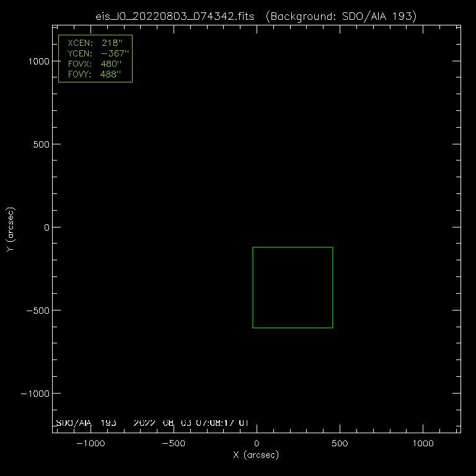Click the Y (arcsec) axis label
Viewport: 476px width, 476px height.
click(x=9, y=229)
